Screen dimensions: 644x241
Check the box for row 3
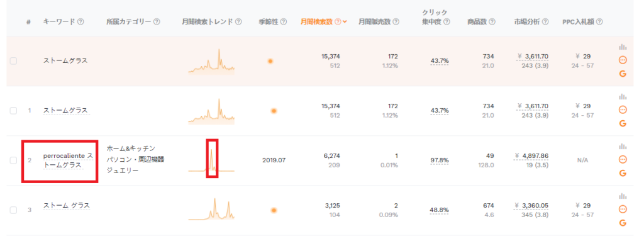coord(14,210)
